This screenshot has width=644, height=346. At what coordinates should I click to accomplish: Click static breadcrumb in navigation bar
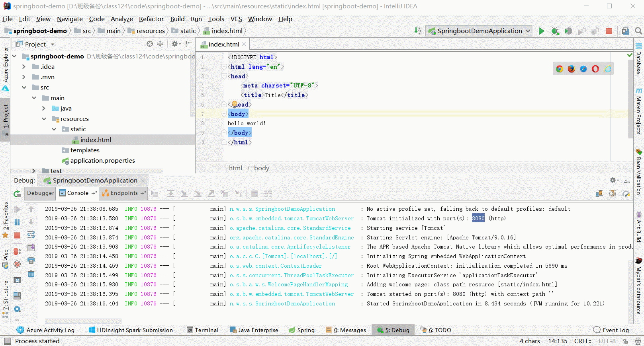tap(184, 31)
